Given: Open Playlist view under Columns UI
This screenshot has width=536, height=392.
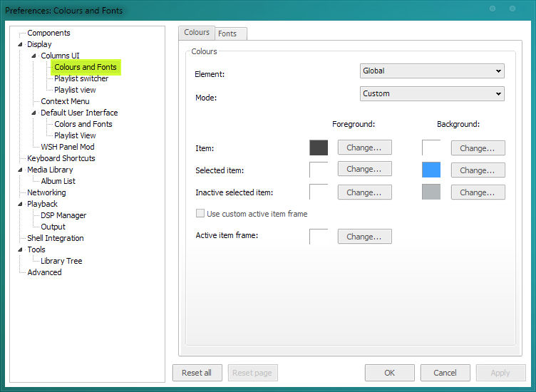Looking at the screenshot, I should point(75,90).
